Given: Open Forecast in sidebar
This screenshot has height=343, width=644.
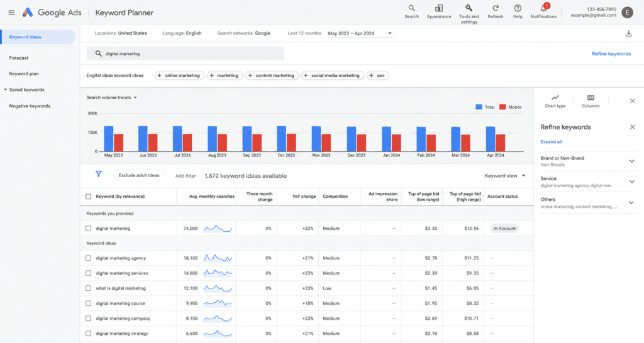Looking at the screenshot, I should 19,58.
